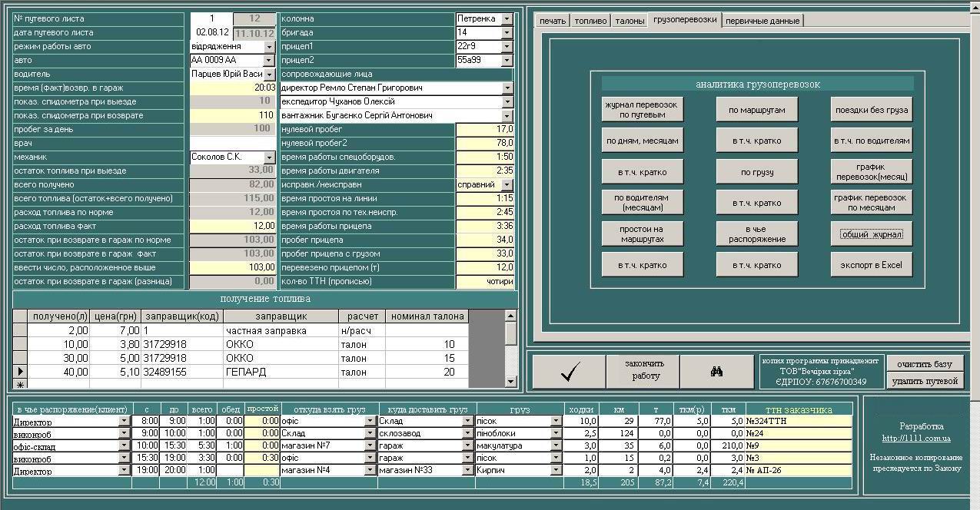Expand the режим работы авто dropdown
The width and height of the screenshot is (980, 510).
pyautogui.click(x=269, y=46)
